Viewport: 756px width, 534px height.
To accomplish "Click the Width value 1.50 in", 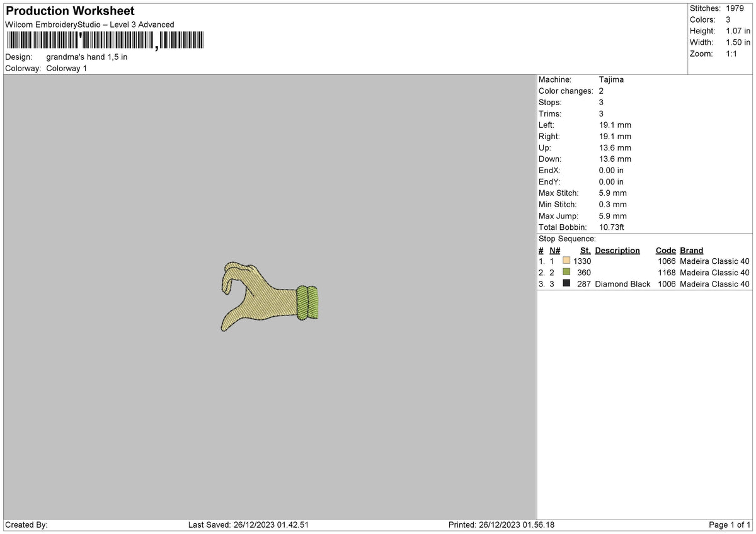I will 738,42.
